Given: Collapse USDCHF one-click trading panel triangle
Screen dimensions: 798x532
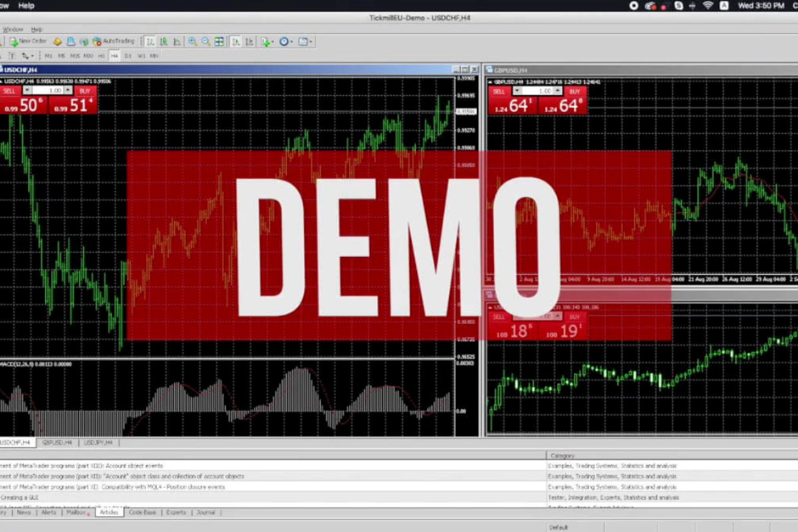Looking at the screenshot, I should (x=2, y=81).
